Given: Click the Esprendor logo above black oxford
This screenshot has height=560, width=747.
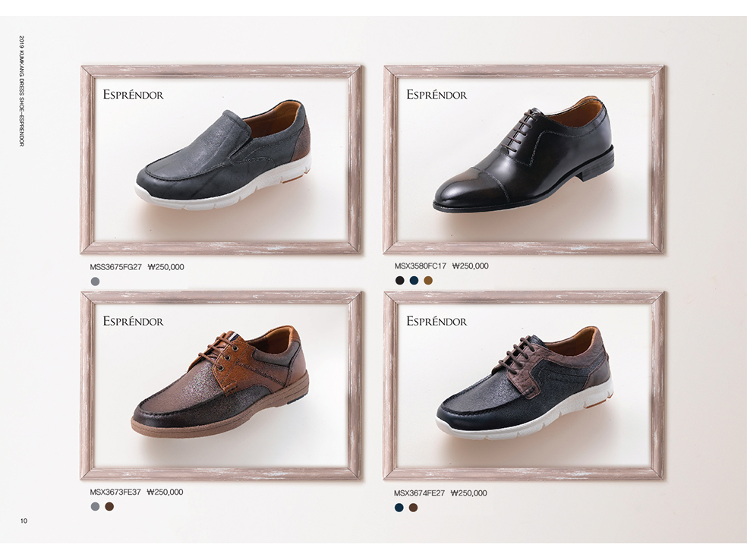Looking at the screenshot, I should pos(437,94).
